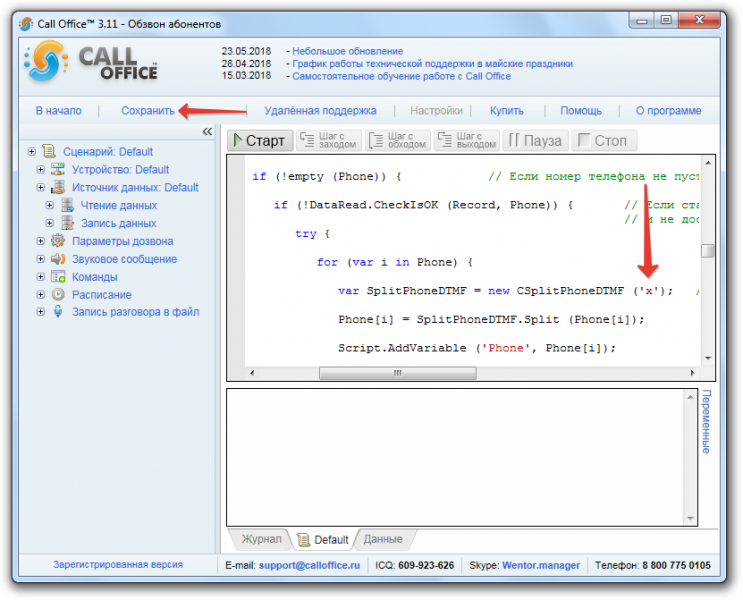Image resolution: width=743 pixels, height=600 pixels.
Task: Expand the Команды node
Action: tap(41, 276)
